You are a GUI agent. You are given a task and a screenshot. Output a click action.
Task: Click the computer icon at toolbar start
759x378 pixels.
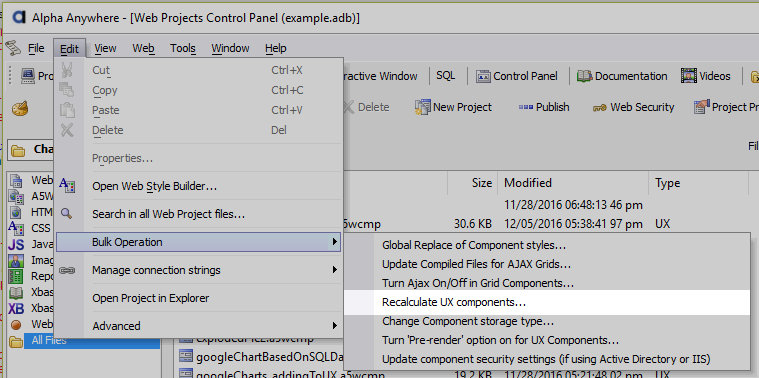pyautogui.click(x=28, y=76)
